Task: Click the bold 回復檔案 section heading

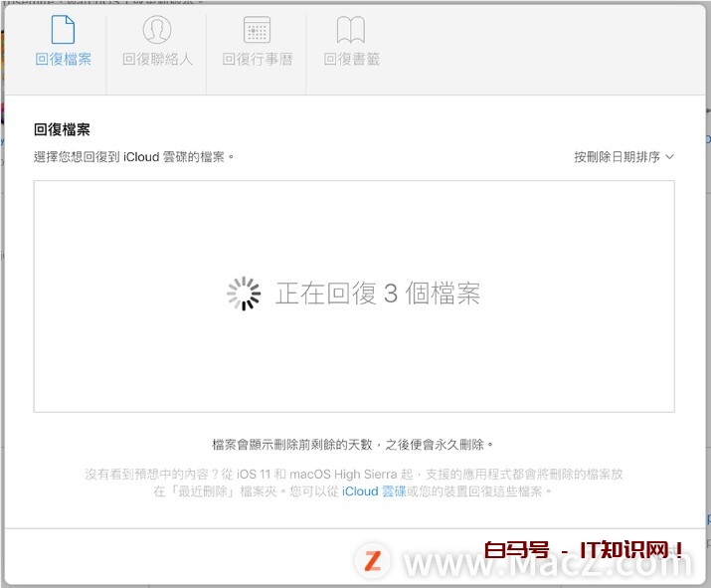Action: (x=63, y=129)
